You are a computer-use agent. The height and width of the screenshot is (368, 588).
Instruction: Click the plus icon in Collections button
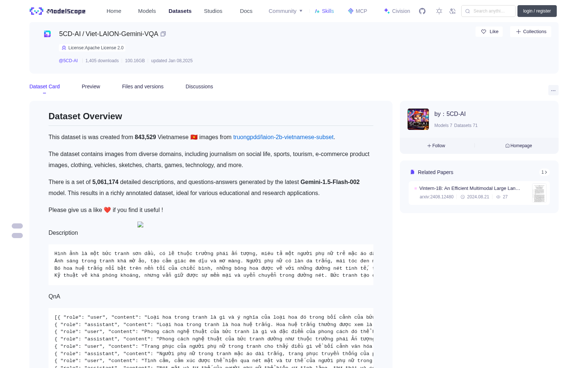(519, 32)
